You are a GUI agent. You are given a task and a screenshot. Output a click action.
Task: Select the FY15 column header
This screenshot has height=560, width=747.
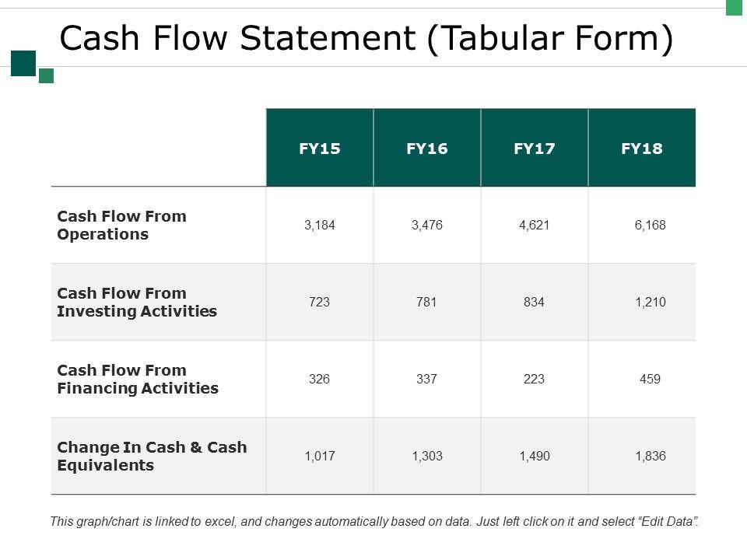click(320, 148)
